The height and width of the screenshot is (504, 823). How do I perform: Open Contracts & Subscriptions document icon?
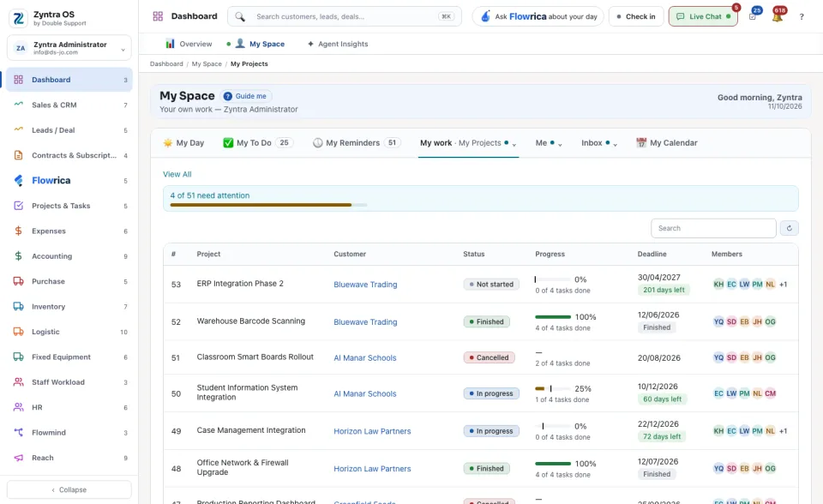[x=18, y=155]
